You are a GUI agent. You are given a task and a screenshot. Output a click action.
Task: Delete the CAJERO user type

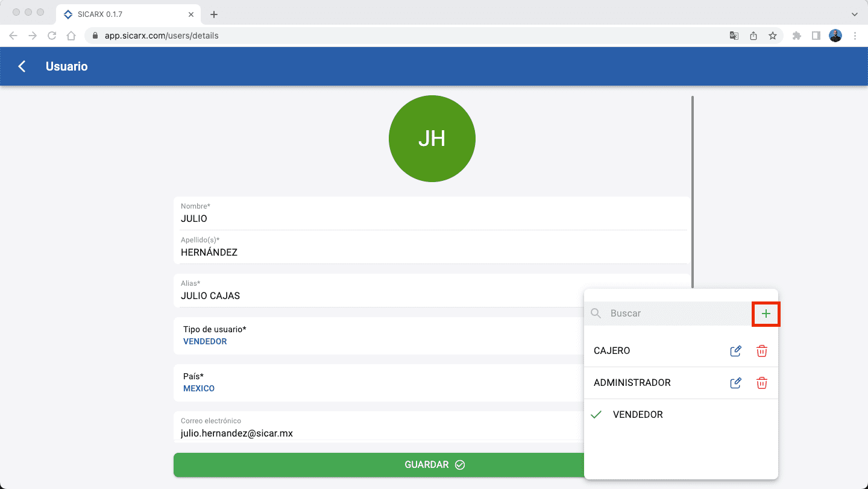[x=762, y=351]
